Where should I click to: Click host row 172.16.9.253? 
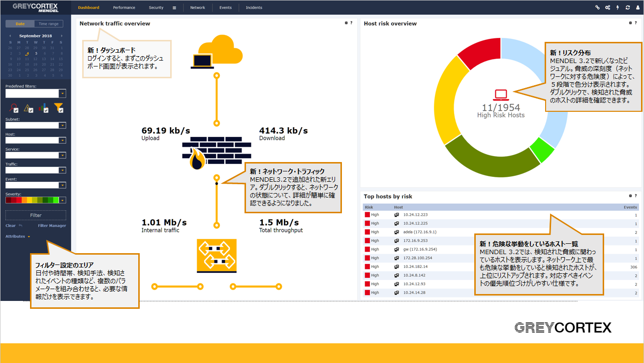click(x=501, y=241)
